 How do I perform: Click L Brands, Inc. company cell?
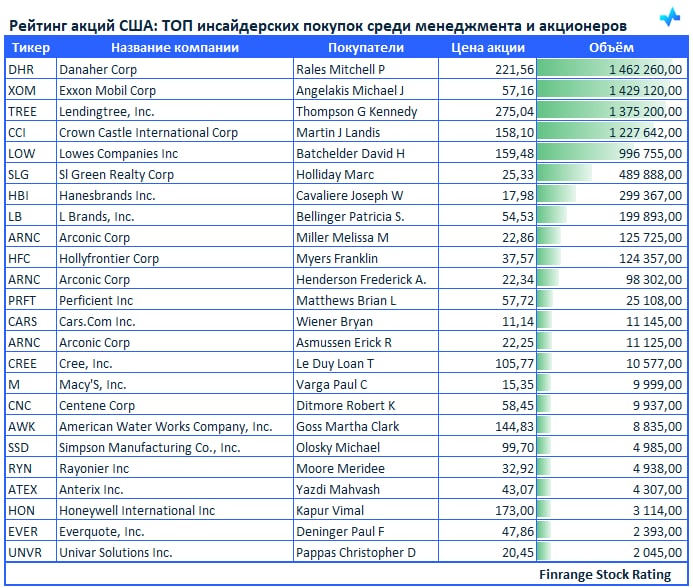coord(175,216)
